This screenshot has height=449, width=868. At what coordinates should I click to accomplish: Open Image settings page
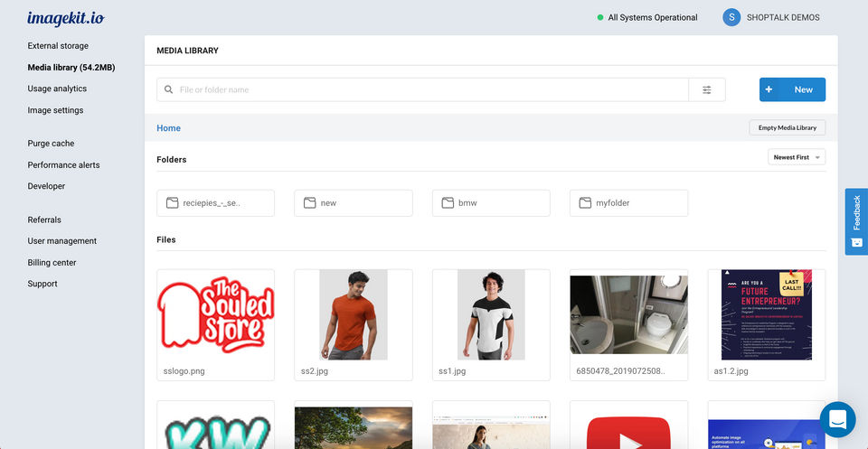[55, 110]
